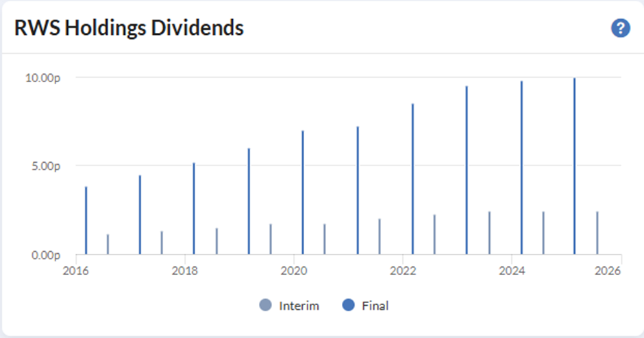Click the 2019 interim dividend bar
The image size is (644, 338).
pos(271,239)
